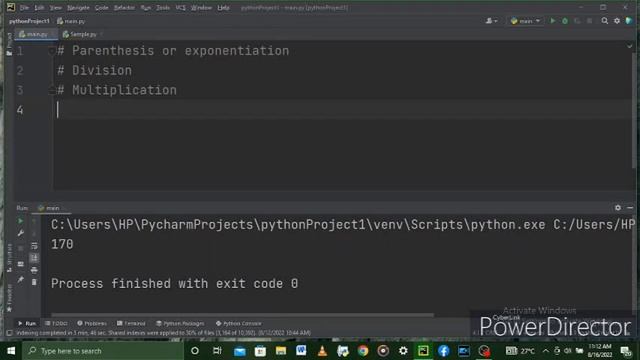Open the File menu
The height and width of the screenshot is (360, 640).
pyautogui.click(x=24, y=7)
